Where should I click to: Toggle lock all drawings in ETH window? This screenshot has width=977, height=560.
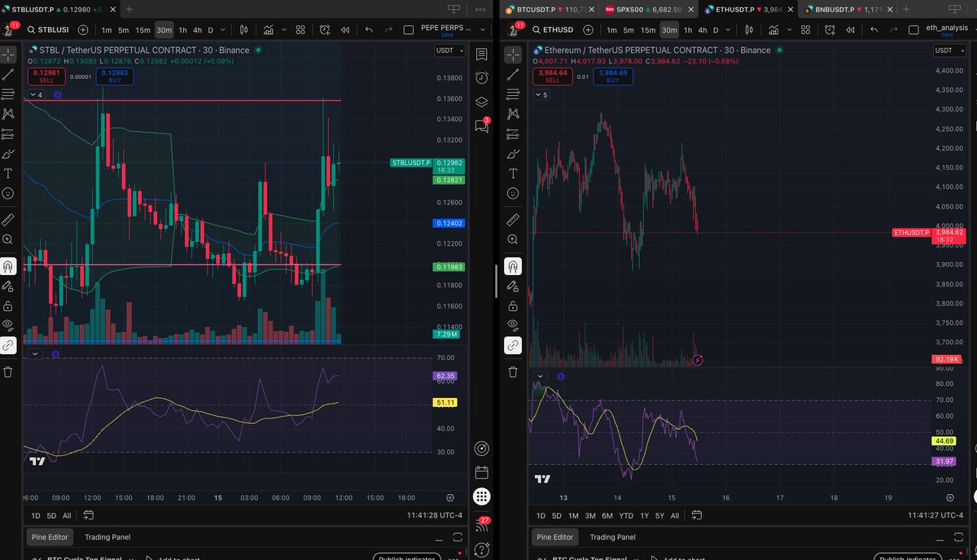tap(513, 305)
